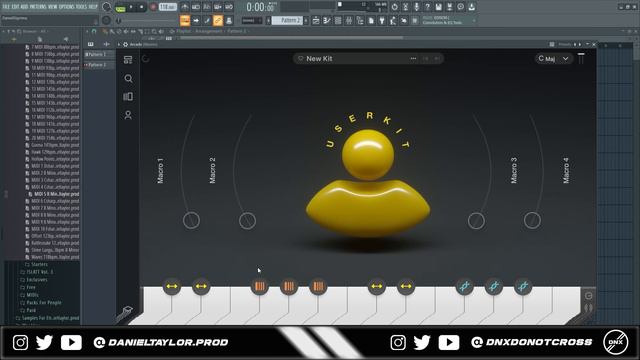Viewport: 640px width, 360px height.
Task: Click the tempo 118 display
Action: (x=168, y=7)
